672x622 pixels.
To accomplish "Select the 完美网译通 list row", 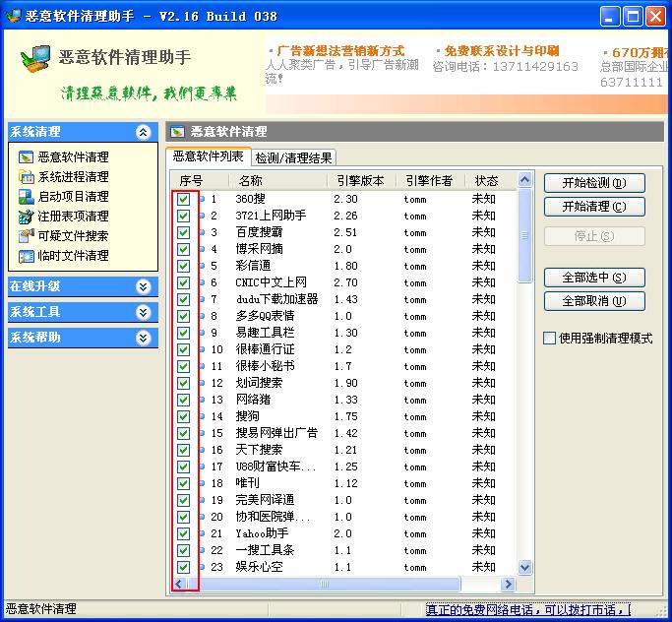I will (x=344, y=500).
